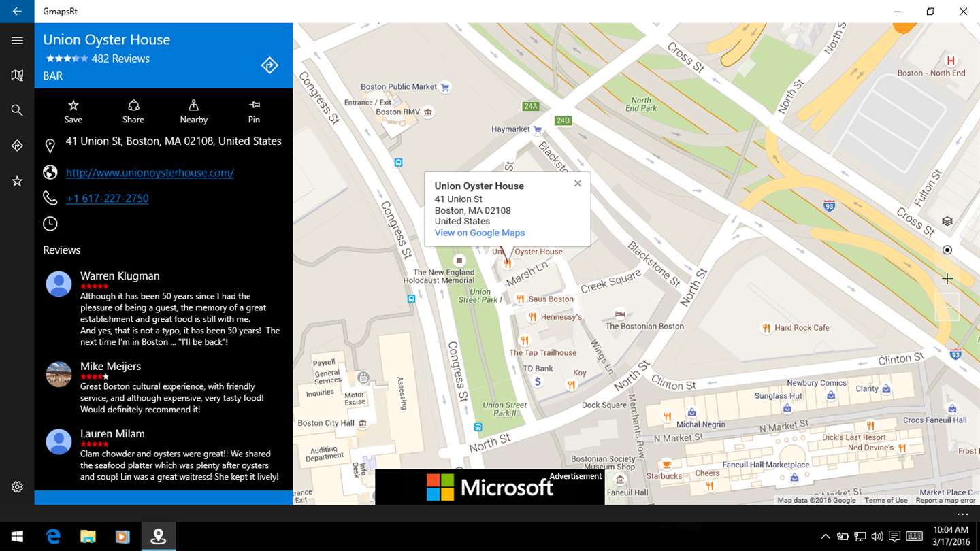Click the Koy restaurant icon
This screenshot has height=551, width=980.
tap(571, 385)
